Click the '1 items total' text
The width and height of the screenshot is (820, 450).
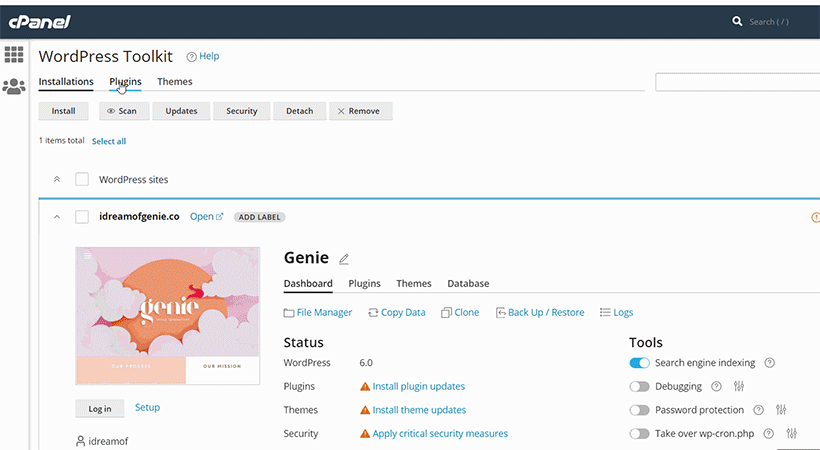(62, 141)
